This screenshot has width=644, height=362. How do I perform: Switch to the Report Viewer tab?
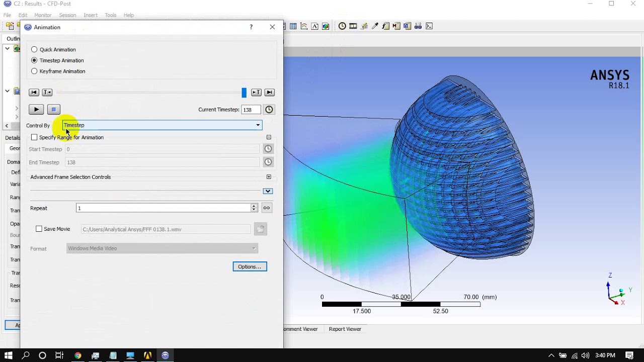[x=345, y=329]
